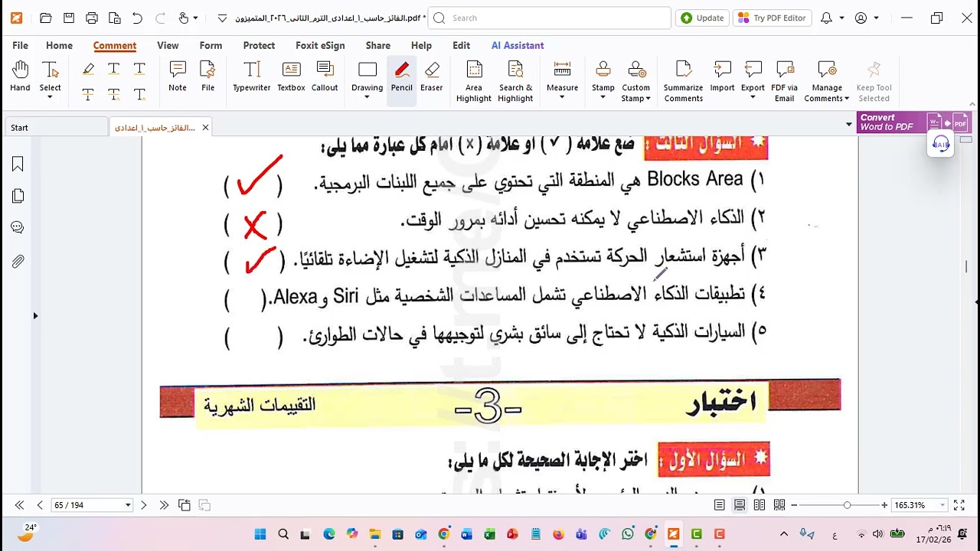Print the document via printer icon
Screen dimensions: 980x551
tap(92, 18)
